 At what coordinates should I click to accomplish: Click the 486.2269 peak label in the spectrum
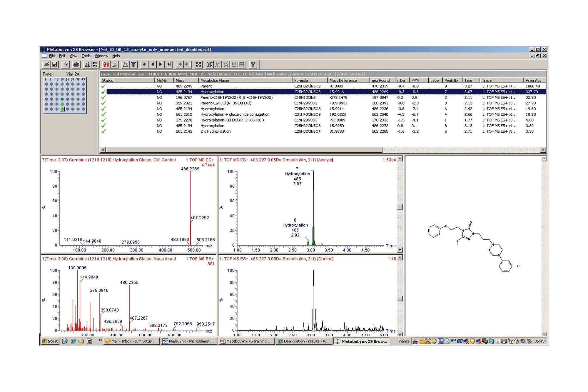(x=190, y=169)
